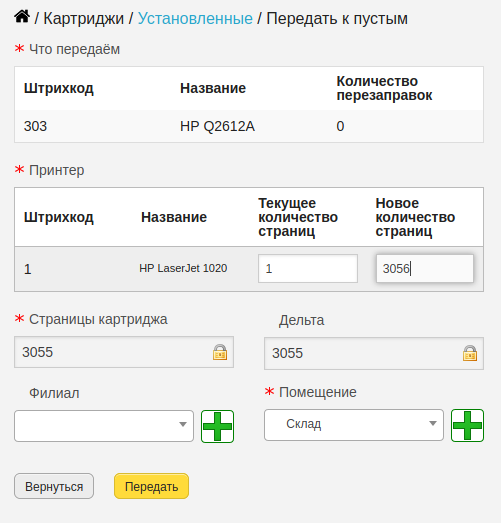
Task: Click Количество перезаправок column header
Action: (x=384, y=88)
